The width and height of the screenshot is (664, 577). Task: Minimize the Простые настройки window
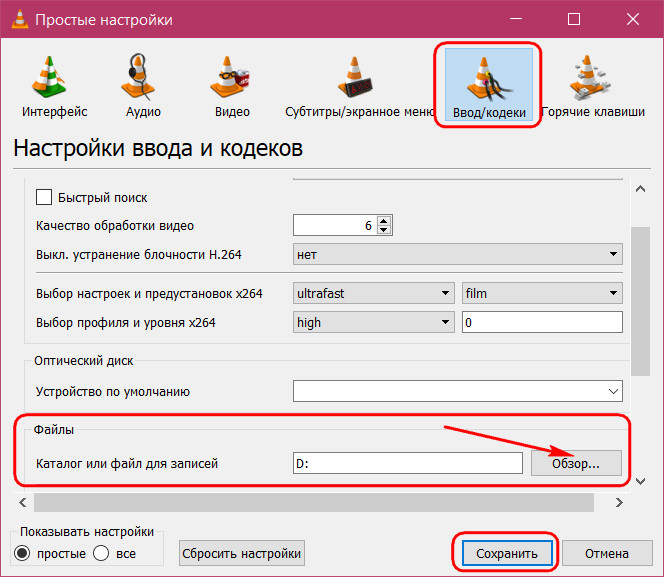(x=515, y=19)
